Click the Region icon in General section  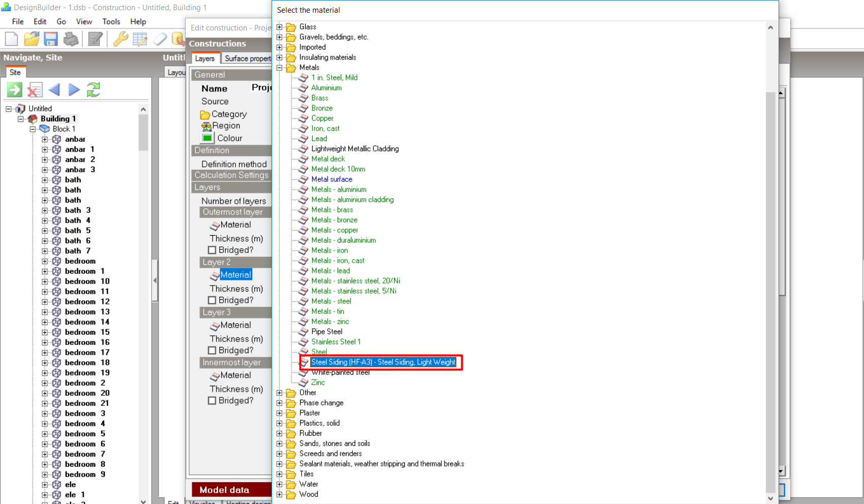(206, 126)
